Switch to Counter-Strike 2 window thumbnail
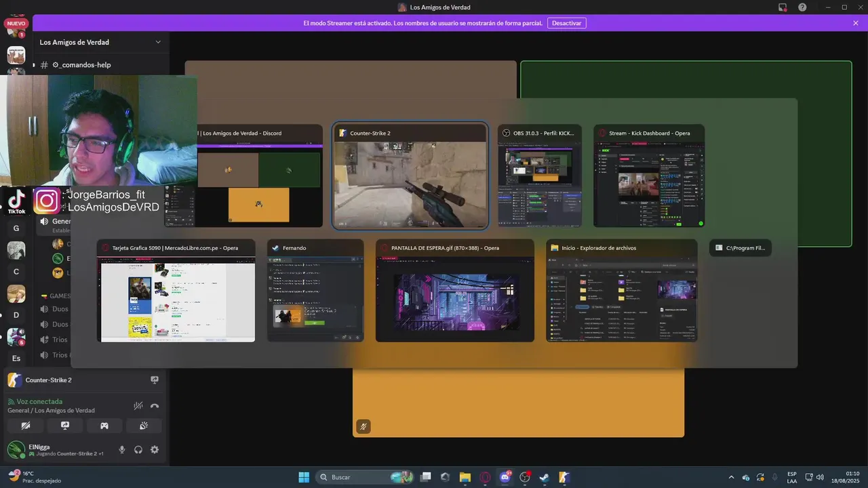868x488 pixels. 410,176
